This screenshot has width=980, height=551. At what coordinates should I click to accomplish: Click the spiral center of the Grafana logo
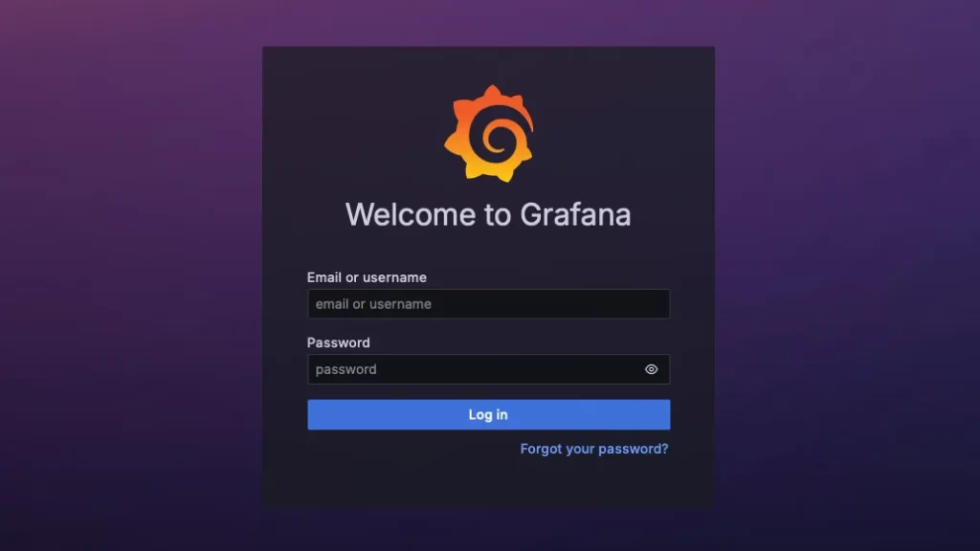tap(496, 140)
